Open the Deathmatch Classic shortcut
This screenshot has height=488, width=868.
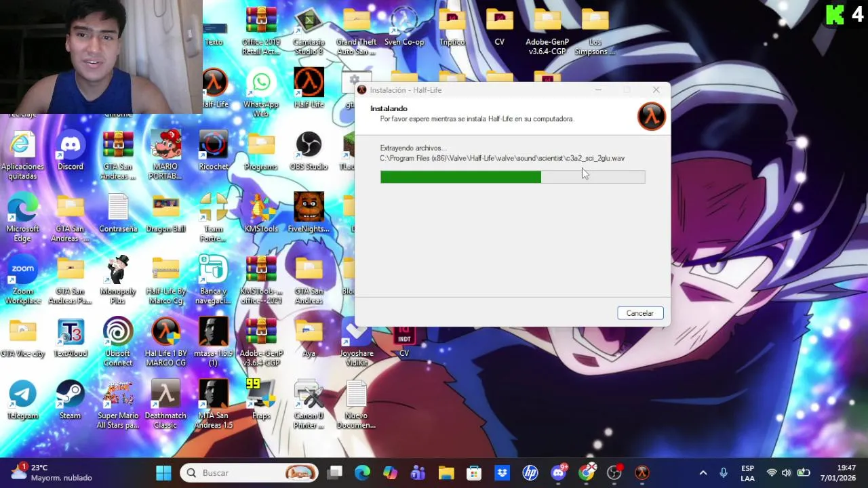165,405
